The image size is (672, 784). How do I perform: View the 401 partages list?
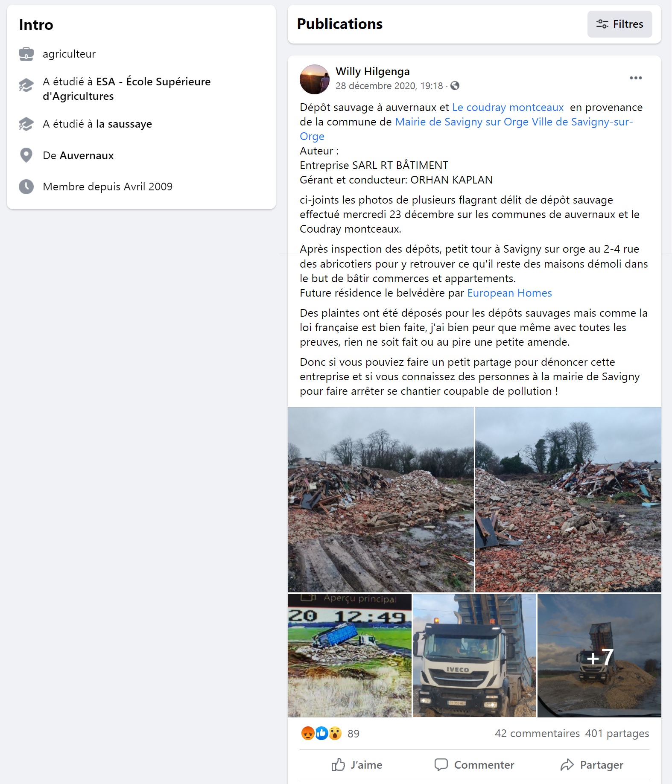617,733
